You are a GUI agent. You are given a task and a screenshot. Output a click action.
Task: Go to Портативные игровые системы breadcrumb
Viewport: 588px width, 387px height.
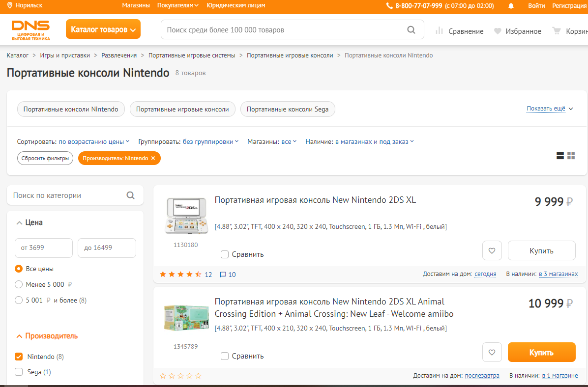click(192, 55)
